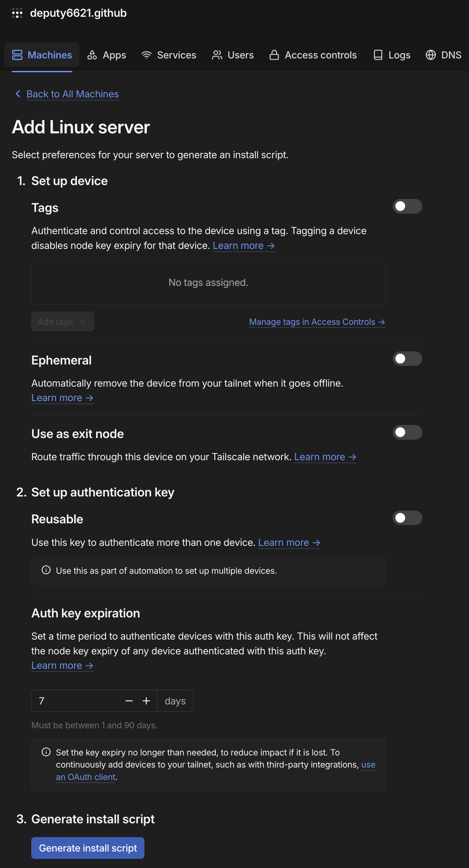Click the DNS globe icon
Image resolution: width=469 pixels, height=868 pixels.
pos(431,55)
